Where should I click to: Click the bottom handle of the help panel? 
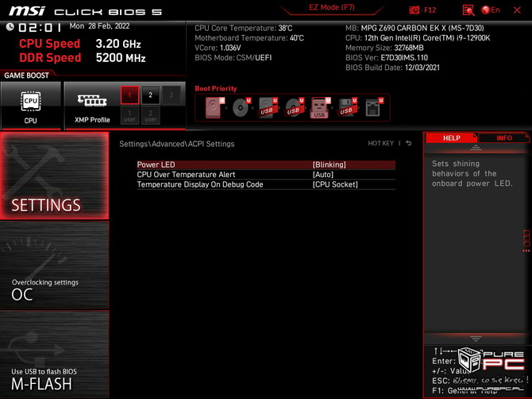click(476, 339)
